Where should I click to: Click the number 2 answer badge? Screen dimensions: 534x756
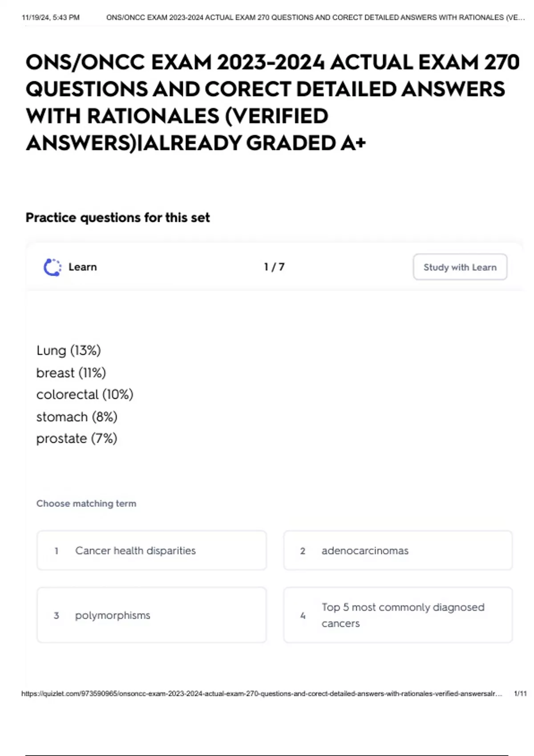tap(303, 551)
